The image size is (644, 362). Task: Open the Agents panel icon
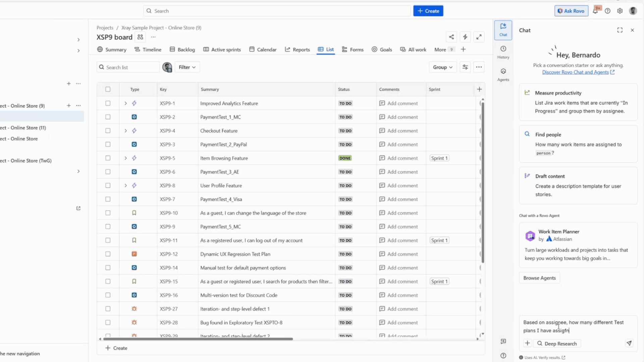click(503, 74)
